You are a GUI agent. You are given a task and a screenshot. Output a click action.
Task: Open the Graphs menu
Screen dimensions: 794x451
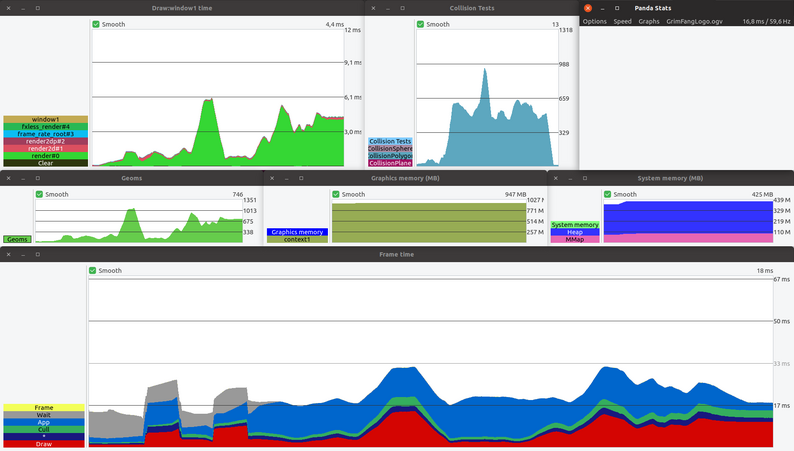tap(649, 21)
